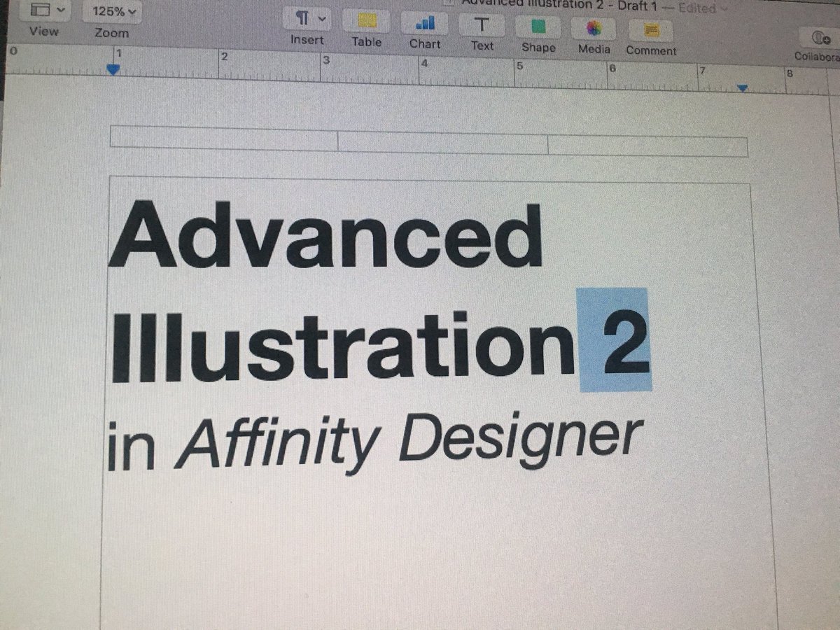
Task: Click the center header cell
Action: pos(443,143)
